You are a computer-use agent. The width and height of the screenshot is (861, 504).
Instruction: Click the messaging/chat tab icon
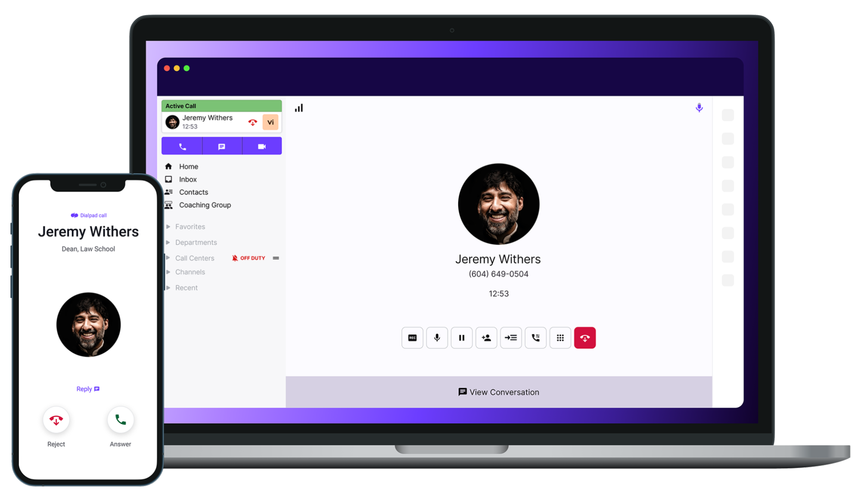coord(221,146)
